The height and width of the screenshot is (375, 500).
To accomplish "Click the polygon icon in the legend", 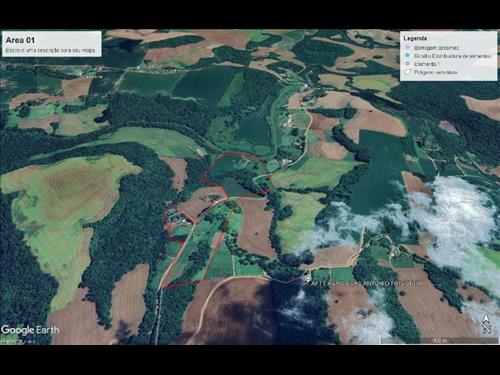I will [407, 72].
